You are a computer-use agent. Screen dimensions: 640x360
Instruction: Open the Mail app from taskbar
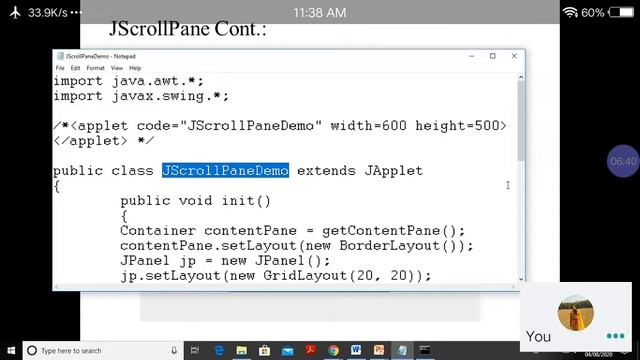coord(288,350)
